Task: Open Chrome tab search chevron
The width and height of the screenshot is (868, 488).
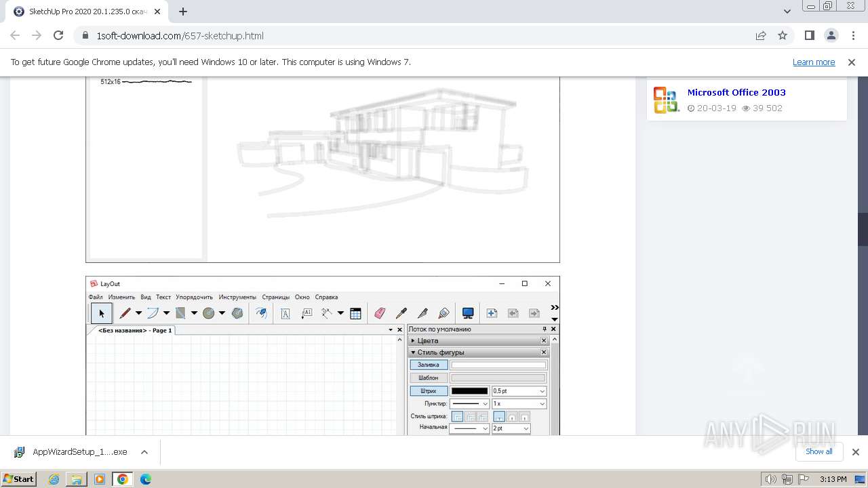Action: (787, 12)
